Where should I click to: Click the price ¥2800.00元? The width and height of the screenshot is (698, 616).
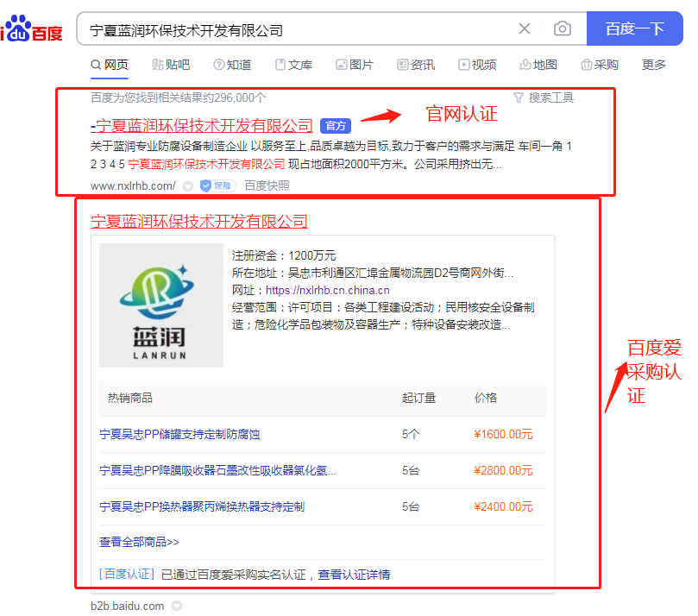pyautogui.click(x=503, y=470)
